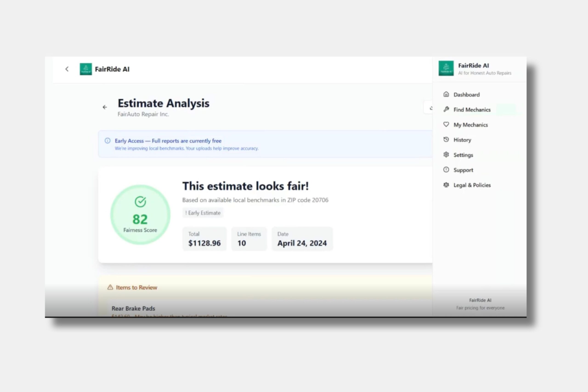588x392 pixels.
Task: Click the header back chevron beside FairRide AI
Action: 67,69
